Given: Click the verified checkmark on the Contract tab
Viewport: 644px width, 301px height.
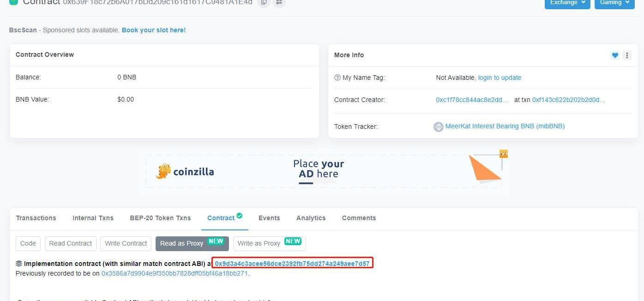Looking at the screenshot, I should tap(240, 216).
